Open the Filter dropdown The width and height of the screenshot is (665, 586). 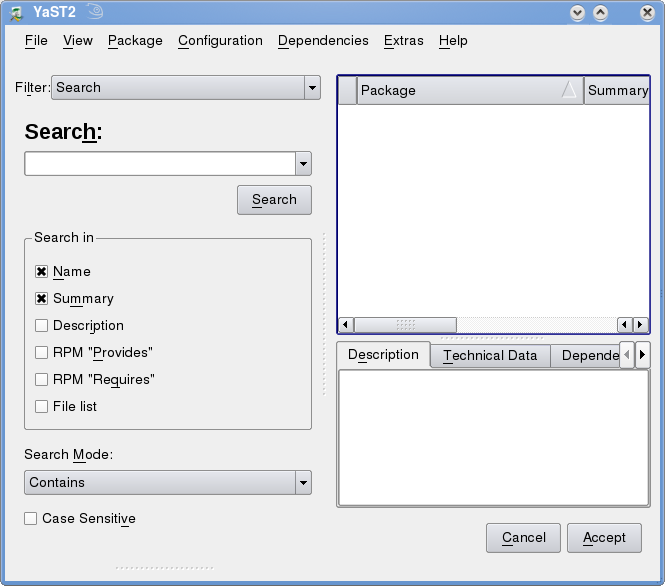[x=186, y=88]
